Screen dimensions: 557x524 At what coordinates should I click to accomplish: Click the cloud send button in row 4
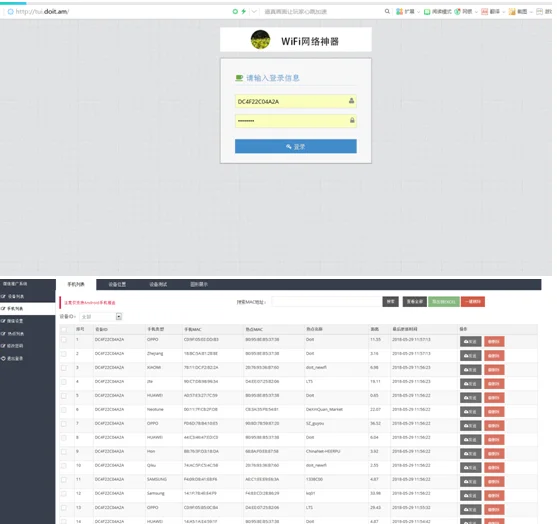pos(470,384)
